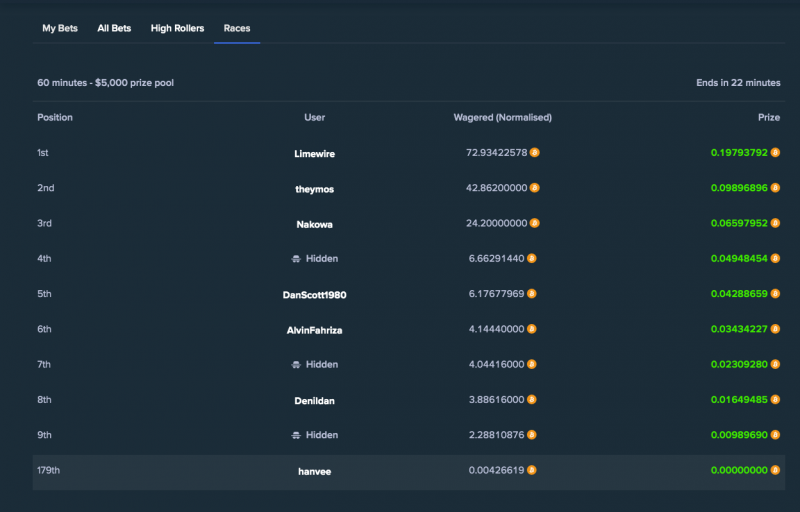This screenshot has height=512, width=800.
Task: Click bitcoin icon beside 72.93422578 wagered
Action: coord(535,152)
